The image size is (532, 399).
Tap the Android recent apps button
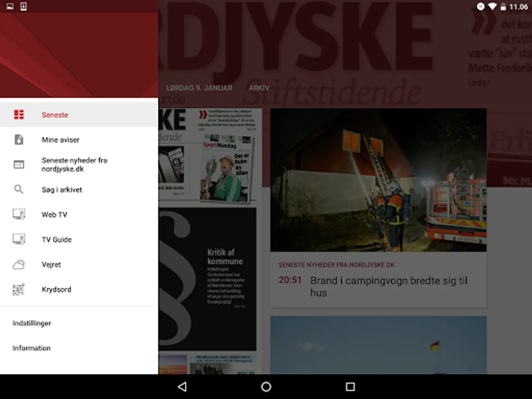pyautogui.click(x=350, y=387)
